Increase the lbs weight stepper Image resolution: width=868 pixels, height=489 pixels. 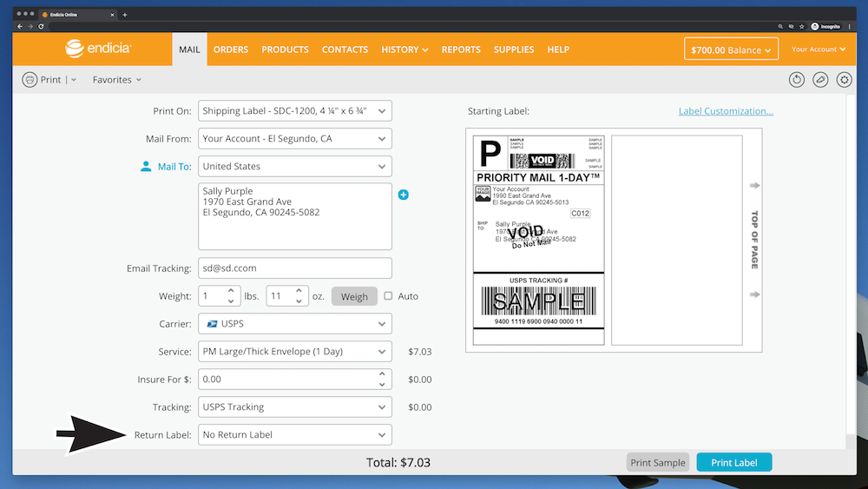point(231,290)
